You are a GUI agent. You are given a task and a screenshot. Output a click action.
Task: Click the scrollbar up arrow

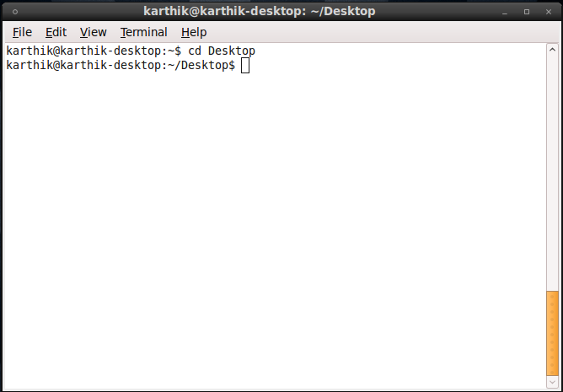tap(552, 50)
